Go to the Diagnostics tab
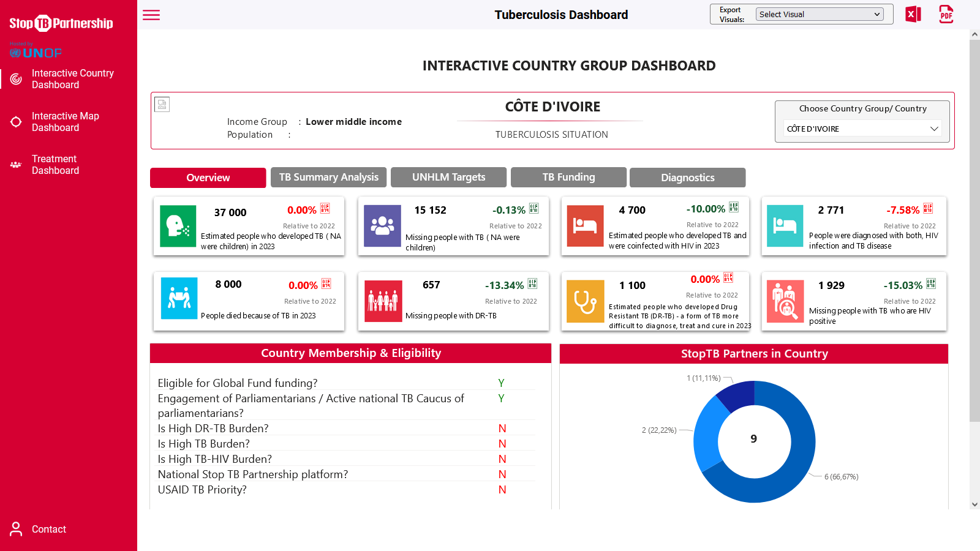 687,178
